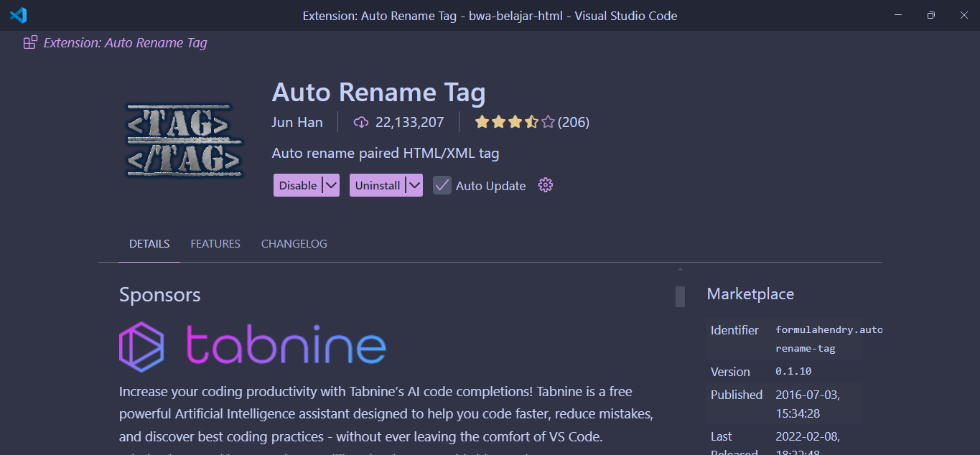Click the install count download icon
Screen dimensions: 980x455
[361, 123]
